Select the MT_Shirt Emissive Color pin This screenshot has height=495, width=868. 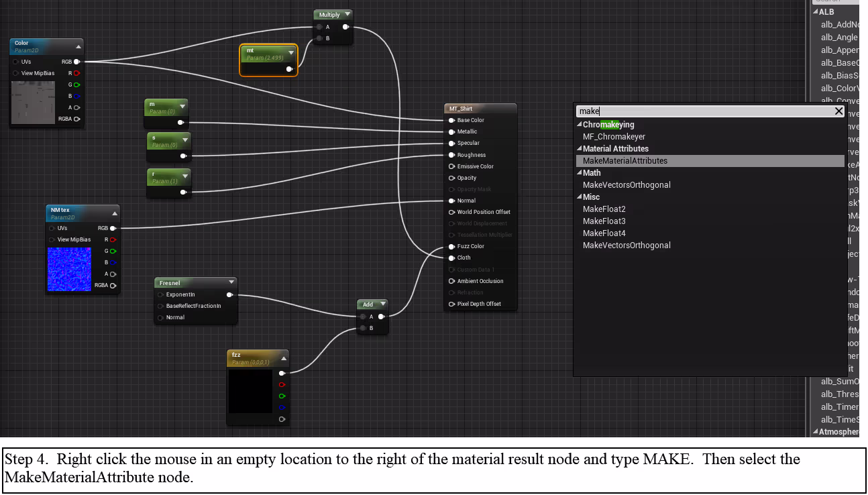(451, 166)
